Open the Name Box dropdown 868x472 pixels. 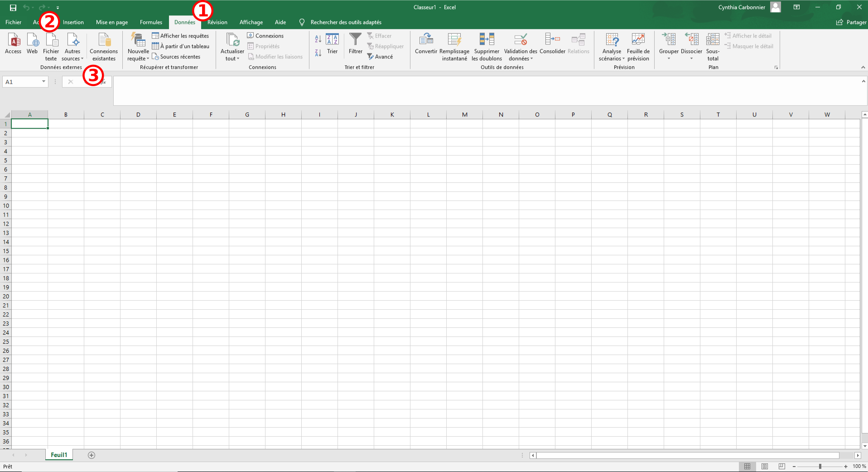coord(43,82)
